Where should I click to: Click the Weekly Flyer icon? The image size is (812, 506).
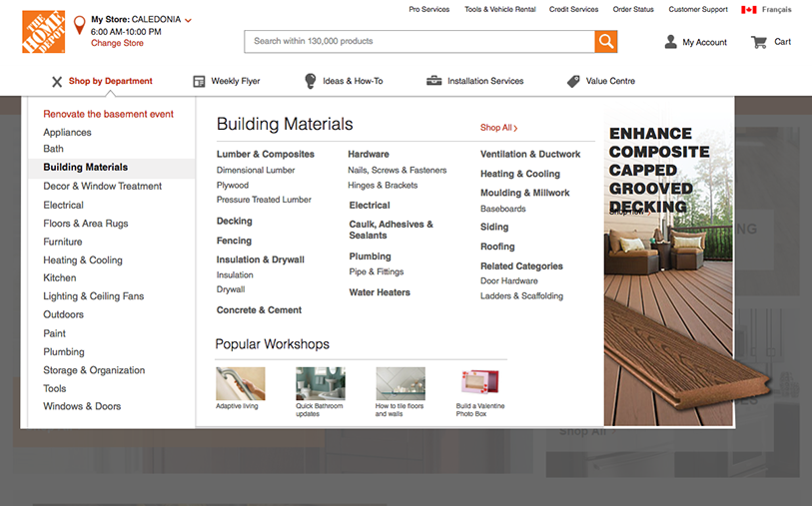click(x=199, y=81)
